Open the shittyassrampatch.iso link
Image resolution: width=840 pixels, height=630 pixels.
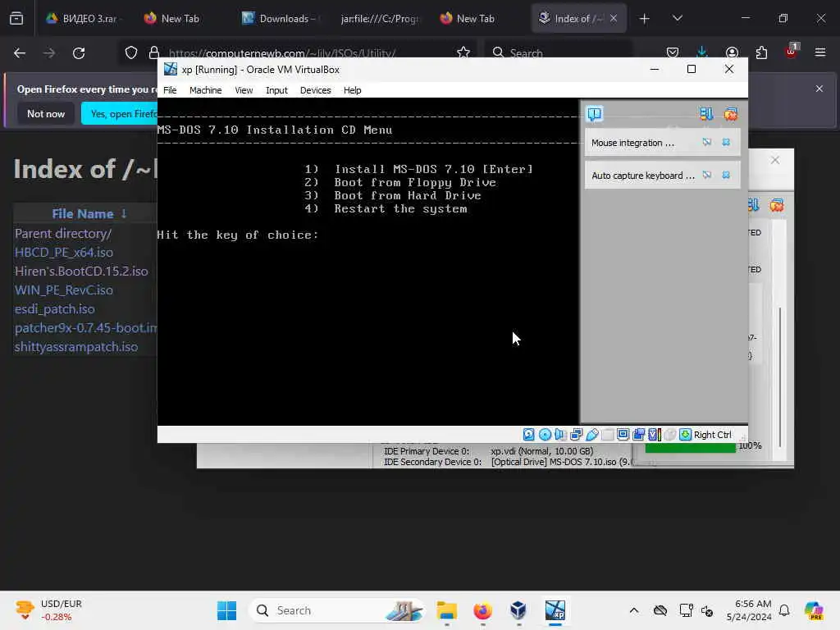[x=76, y=347]
